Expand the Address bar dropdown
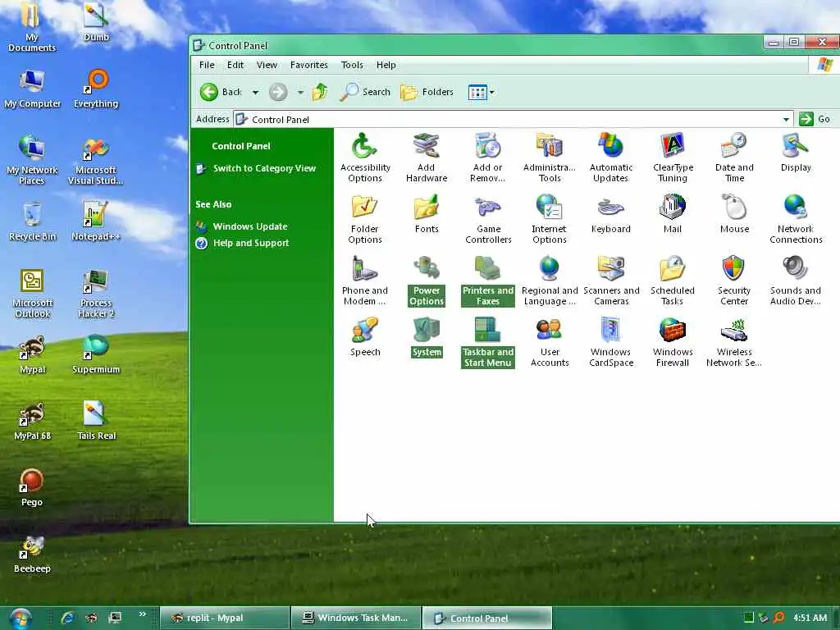 click(786, 119)
